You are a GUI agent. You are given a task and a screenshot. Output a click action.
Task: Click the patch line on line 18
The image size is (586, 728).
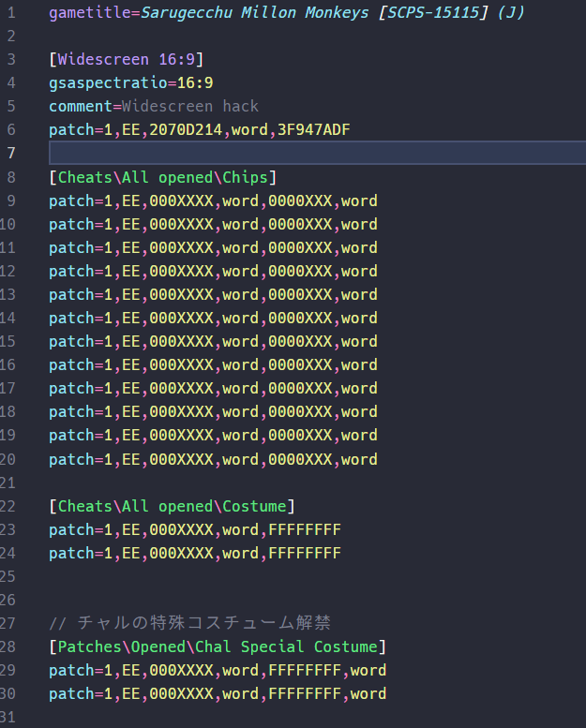(213, 412)
